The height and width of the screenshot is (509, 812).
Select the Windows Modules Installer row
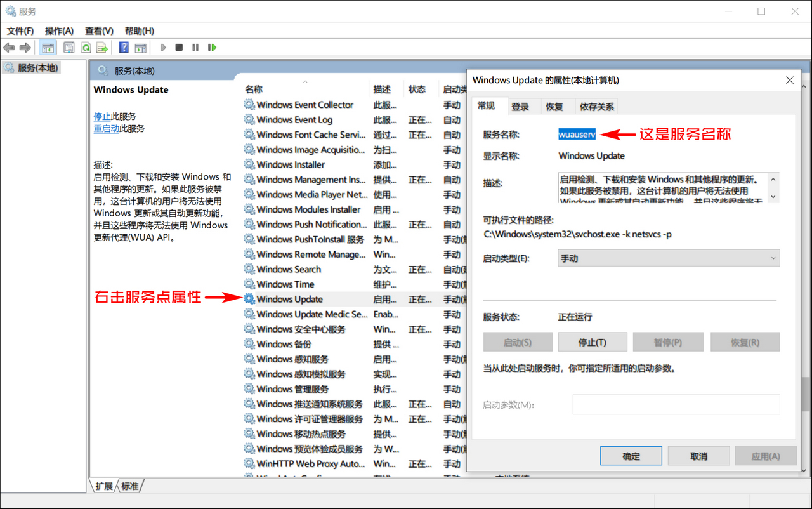coord(355,209)
